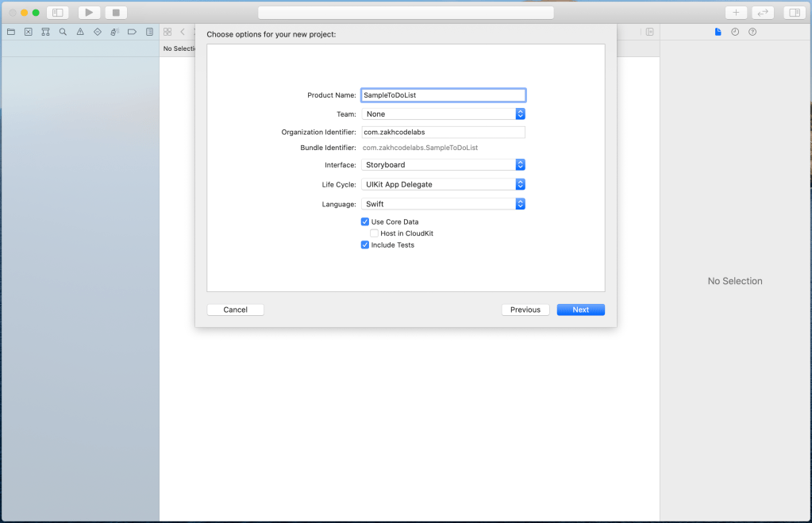Open the Find navigator magnifier icon
812x523 pixels.
pos(63,32)
